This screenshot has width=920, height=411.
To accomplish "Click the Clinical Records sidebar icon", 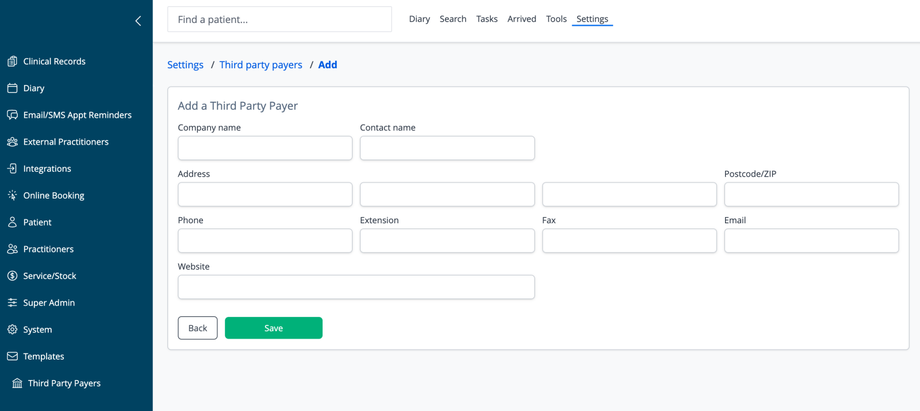I will [12, 61].
